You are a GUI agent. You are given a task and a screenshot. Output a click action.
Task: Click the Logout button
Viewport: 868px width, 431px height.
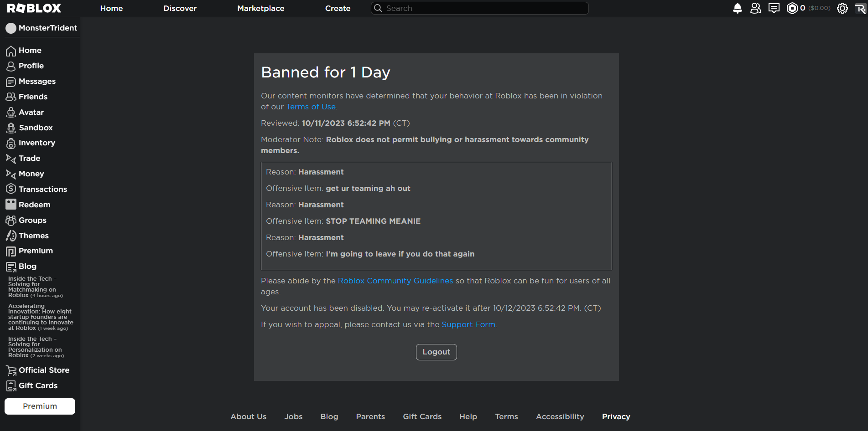(x=436, y=352)
